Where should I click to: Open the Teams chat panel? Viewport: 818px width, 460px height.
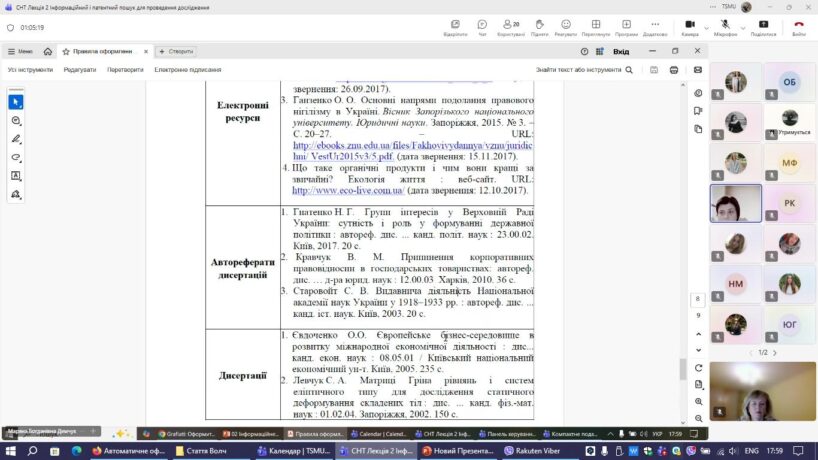pyautogui.click(x=482, y=25)
